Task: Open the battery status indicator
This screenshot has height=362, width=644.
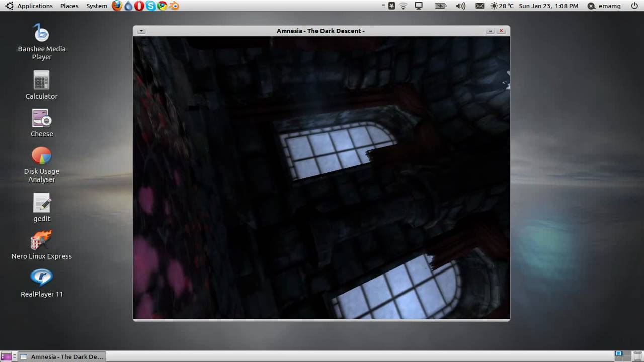Action: coord(440,6)
